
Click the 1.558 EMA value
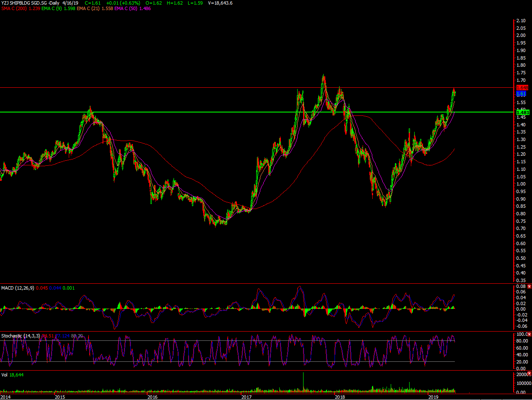[x=107, y=8]
